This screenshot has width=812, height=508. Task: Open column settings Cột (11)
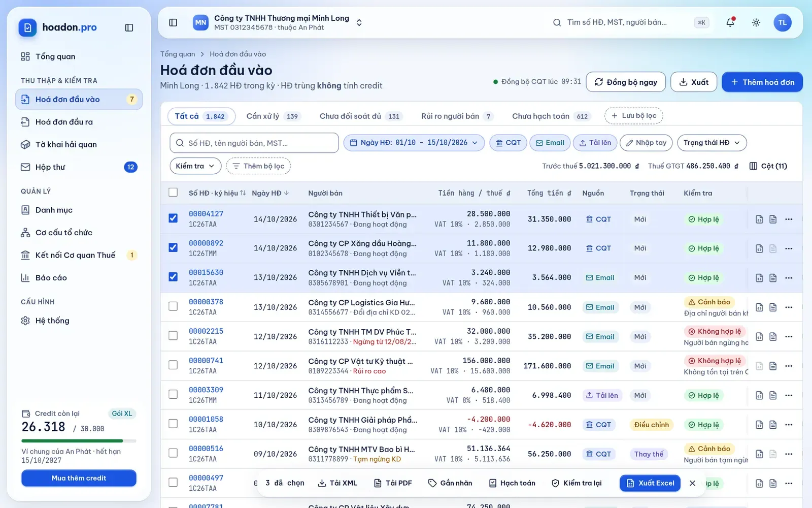768,166
